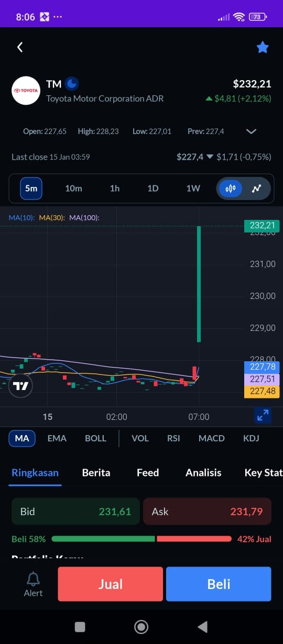The width and height of the screenshot is (283, 644).
Task: Tap the large green candle at 07:00
Action: click(x=199, y=284)
